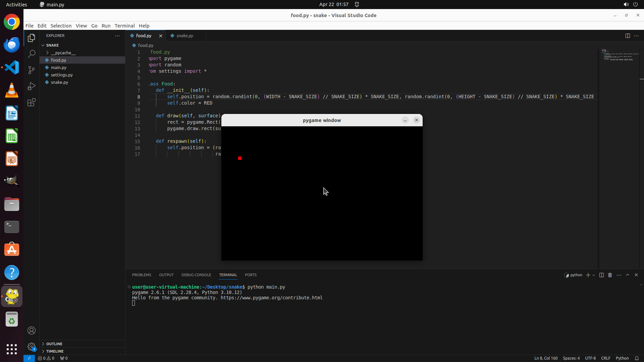Toggle notifications bell in status bar
644x362 pixels.
pos(637,358)
